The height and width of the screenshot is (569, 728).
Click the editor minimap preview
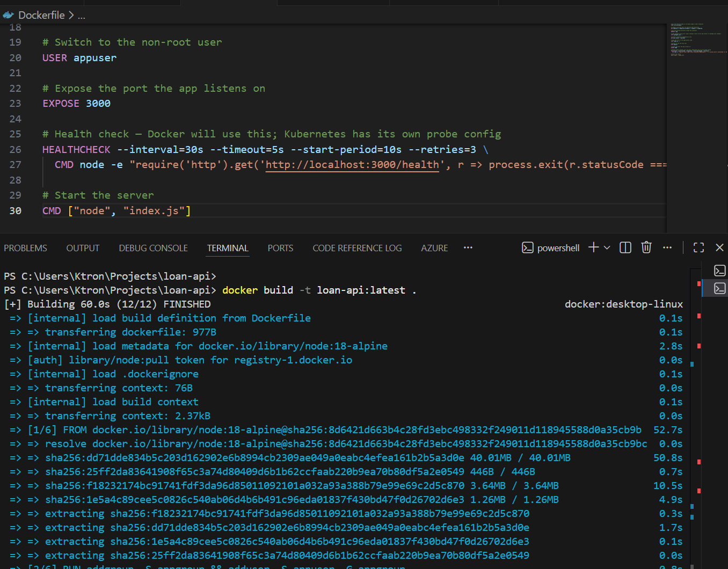(x=696, y=40)
